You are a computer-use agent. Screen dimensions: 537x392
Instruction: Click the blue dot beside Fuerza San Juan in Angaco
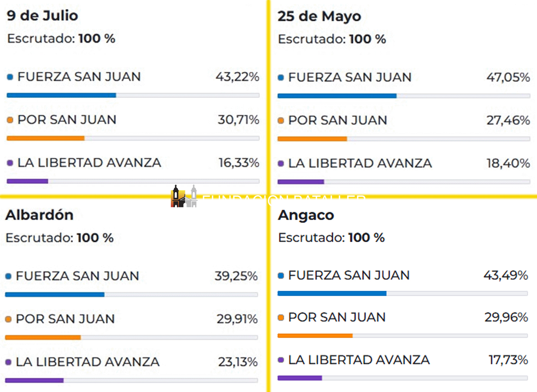pos(281,275)
